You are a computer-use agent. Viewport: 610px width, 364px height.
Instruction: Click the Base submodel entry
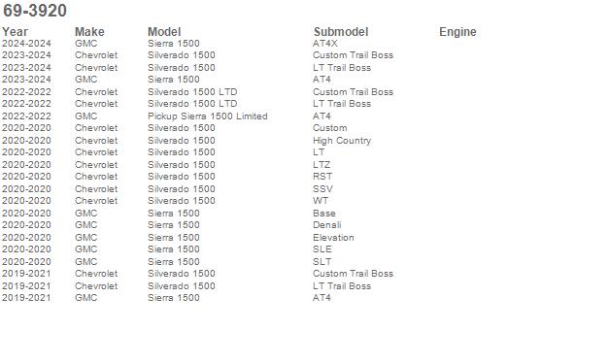[x=324, y=214]
